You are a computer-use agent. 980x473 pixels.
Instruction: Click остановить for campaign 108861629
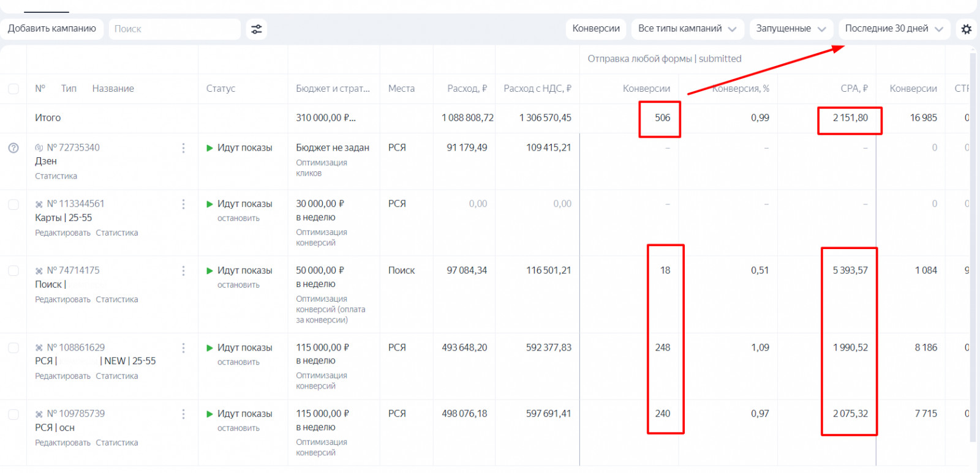(238, 362)
